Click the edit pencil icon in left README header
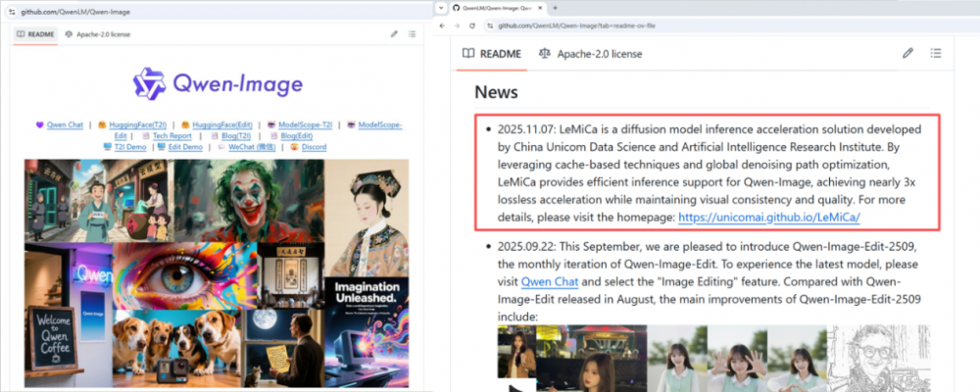 tap(394, 34)
